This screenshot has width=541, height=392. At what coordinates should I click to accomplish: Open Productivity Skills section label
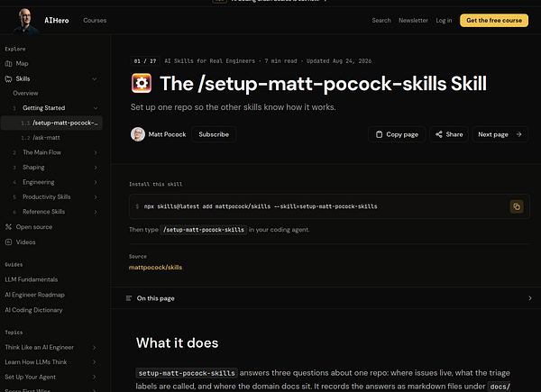47,196
